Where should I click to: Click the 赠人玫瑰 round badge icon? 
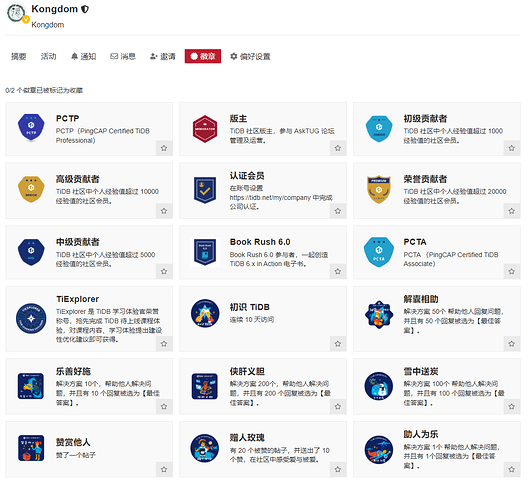pyautogui.click(x=205, y=448)
